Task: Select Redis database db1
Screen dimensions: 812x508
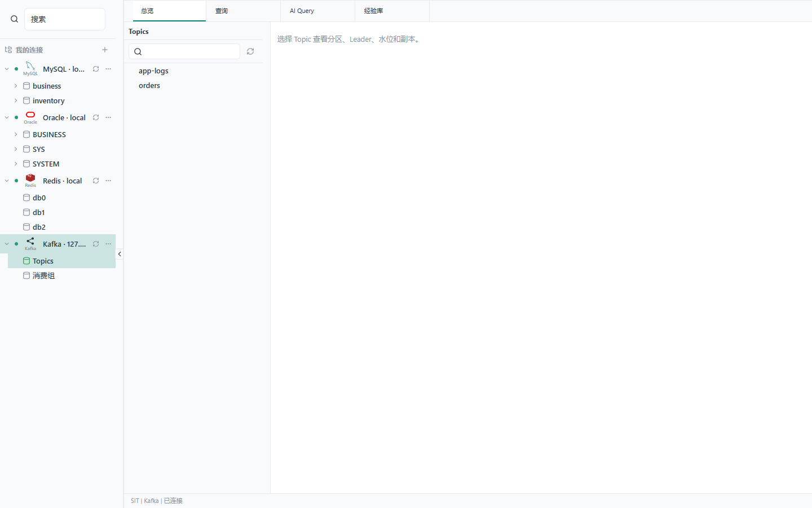Action: click(61, 212)
